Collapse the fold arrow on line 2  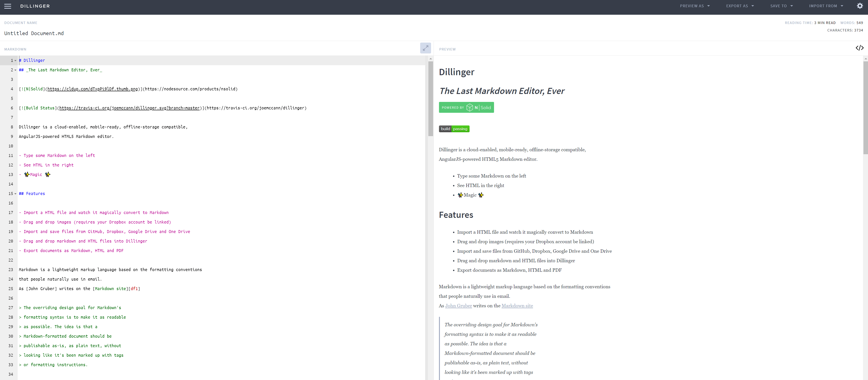[15, 70]
